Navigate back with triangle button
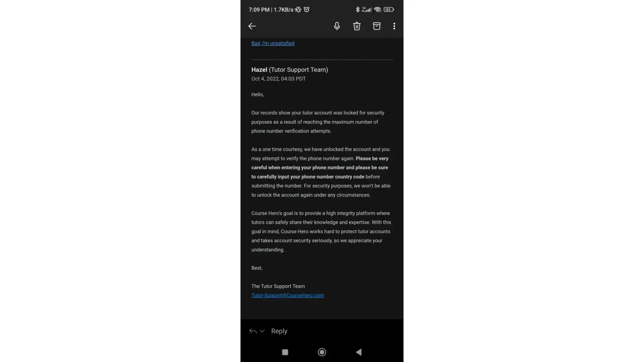The height and width of the screenshot is (362, 644). (359, 352)
